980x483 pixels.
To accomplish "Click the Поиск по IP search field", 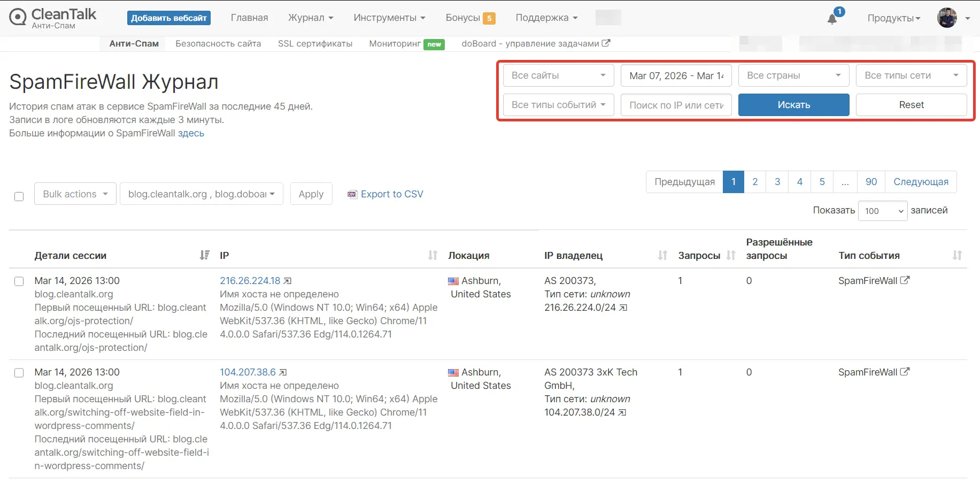I will pos(676,105).
